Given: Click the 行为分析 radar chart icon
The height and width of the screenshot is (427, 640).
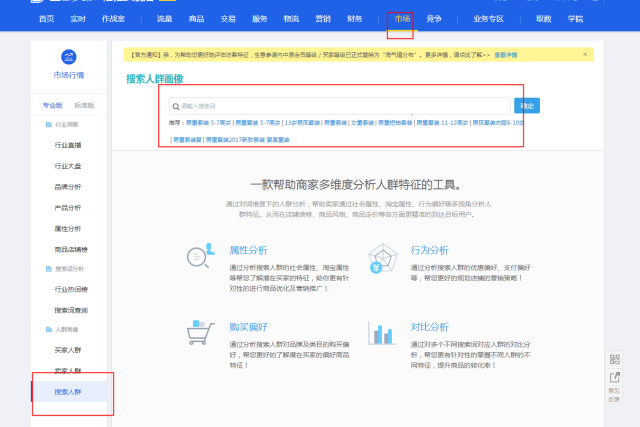Looking at the screenshot, I should point(382,258).
